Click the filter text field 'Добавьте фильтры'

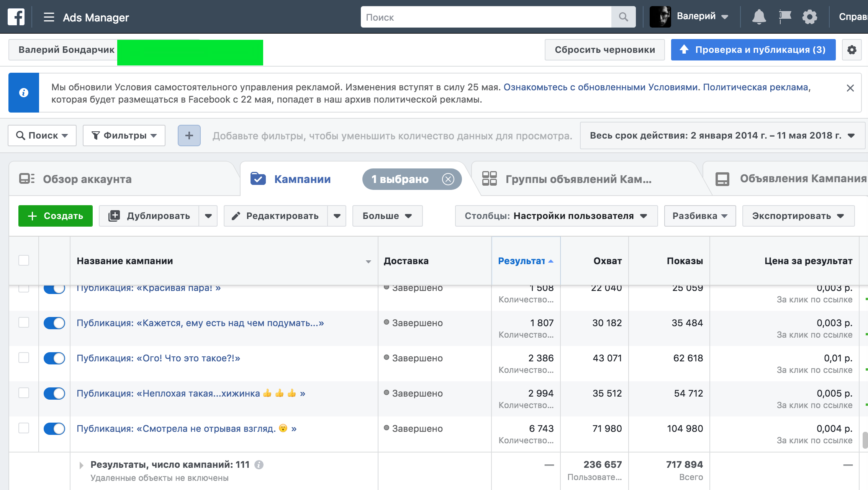[x=392, y=136]
